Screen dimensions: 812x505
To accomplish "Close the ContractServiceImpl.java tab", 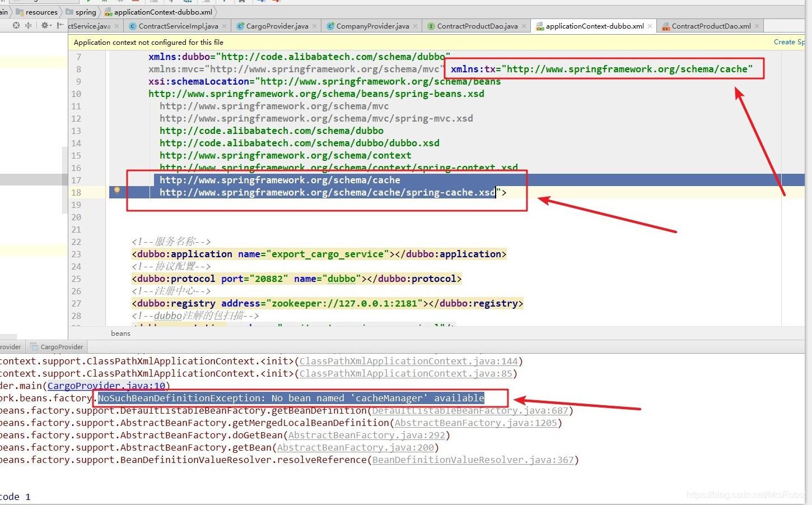I will click(x=225, y=26).
